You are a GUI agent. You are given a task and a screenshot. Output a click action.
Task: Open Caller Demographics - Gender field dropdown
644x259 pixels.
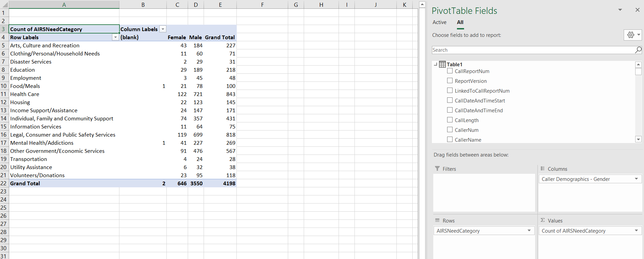click(636, 179)
